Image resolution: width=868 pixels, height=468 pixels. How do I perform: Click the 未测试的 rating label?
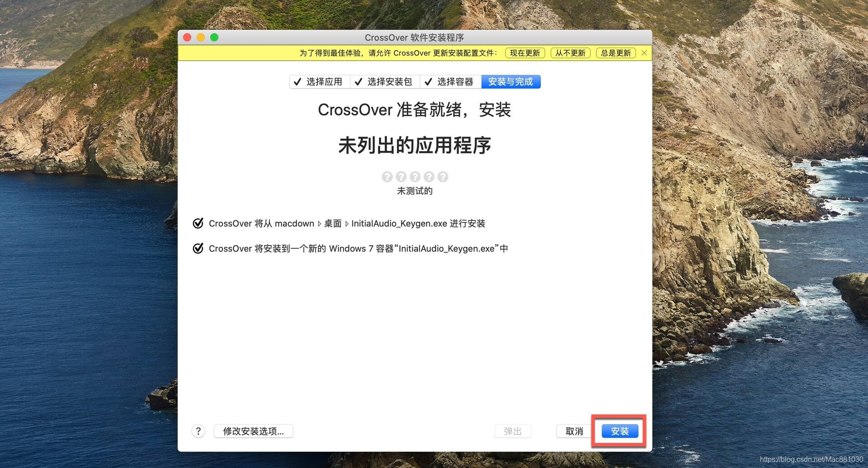tap(415, 191)
